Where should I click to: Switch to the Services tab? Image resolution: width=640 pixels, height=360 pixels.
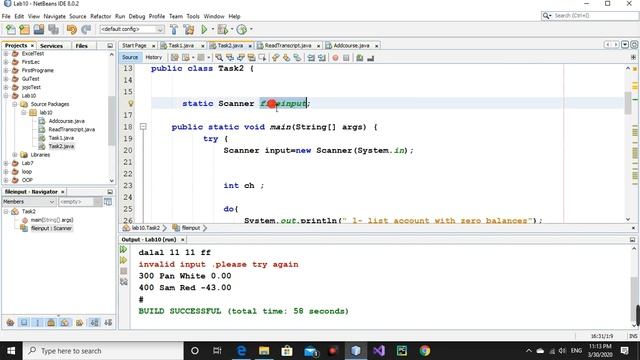(x=51, y=46)
